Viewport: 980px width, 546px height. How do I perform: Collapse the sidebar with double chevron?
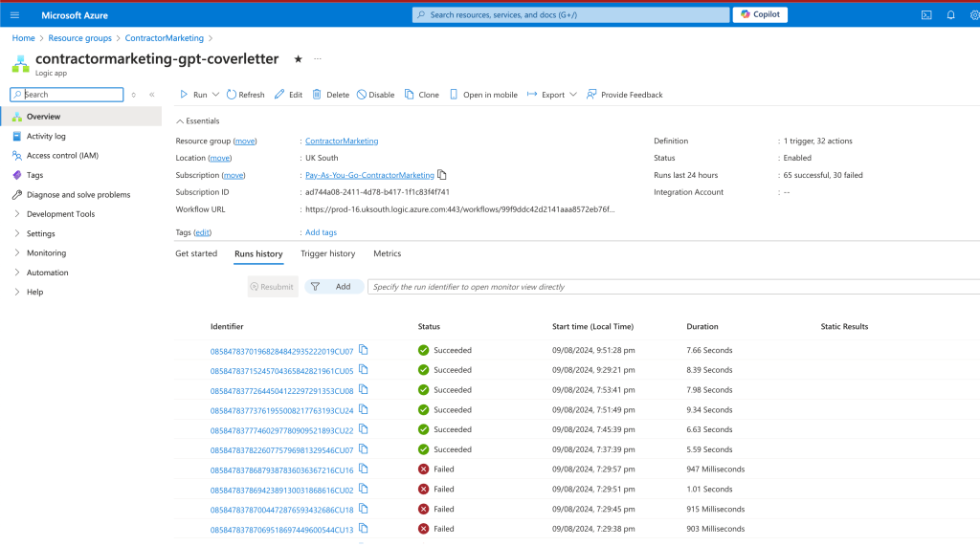point(152,95)
